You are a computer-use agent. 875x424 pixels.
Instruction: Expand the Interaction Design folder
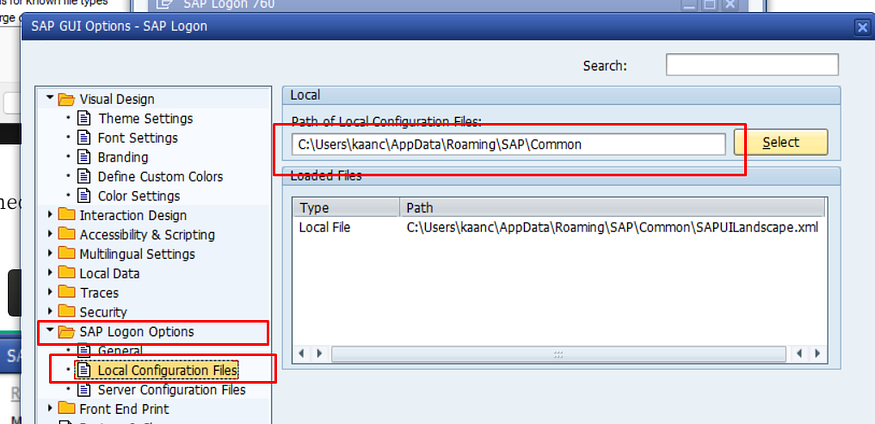[x=50, y=215]
